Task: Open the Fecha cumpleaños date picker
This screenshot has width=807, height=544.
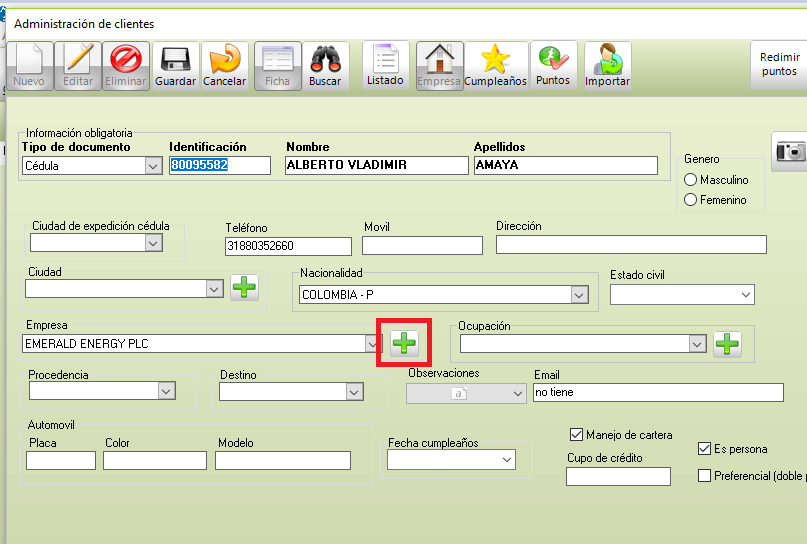Action: coord(507,460)
